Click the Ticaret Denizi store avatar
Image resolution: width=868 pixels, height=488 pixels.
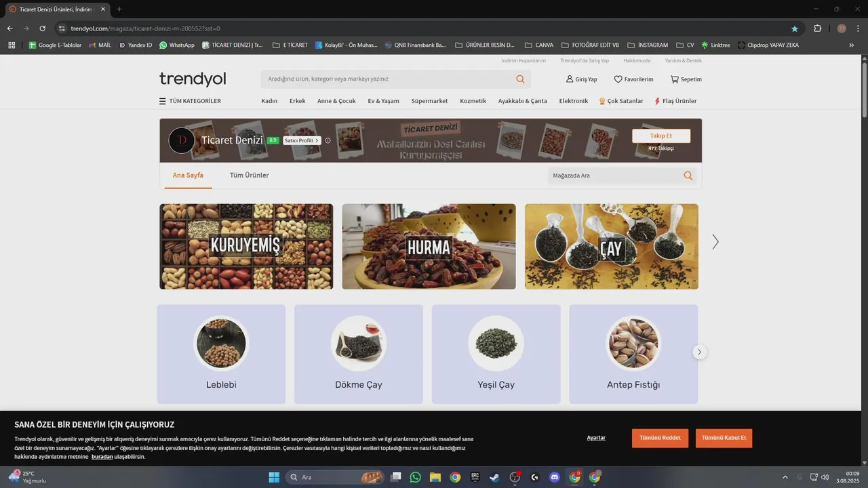[182, 140]
